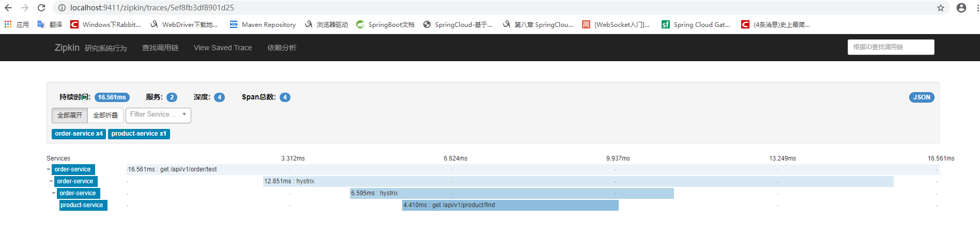Open the 查找调用链 nav menu item
The height and width of the screenshot is (232, 980).
click(x=160, y=48)
